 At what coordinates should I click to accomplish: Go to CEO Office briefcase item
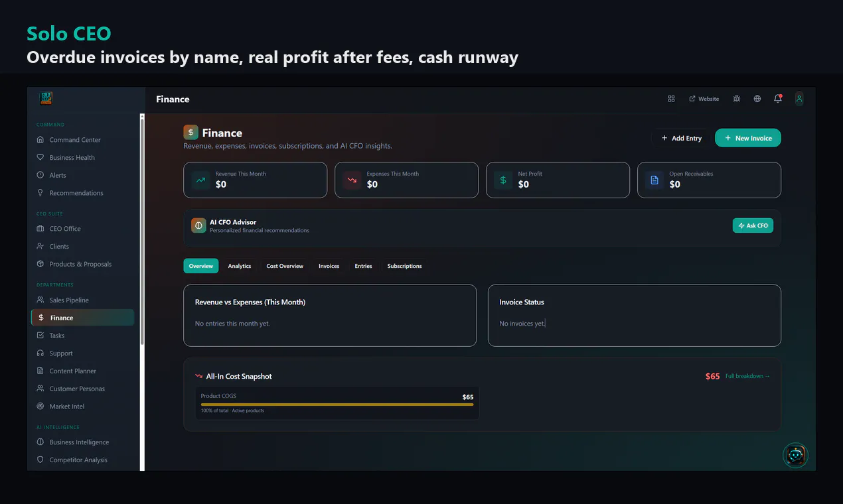pos(82,229)
